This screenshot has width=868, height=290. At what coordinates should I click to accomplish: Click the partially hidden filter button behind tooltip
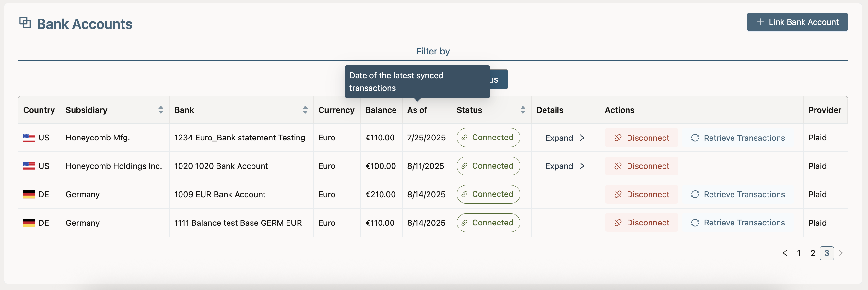click(499, 79)
